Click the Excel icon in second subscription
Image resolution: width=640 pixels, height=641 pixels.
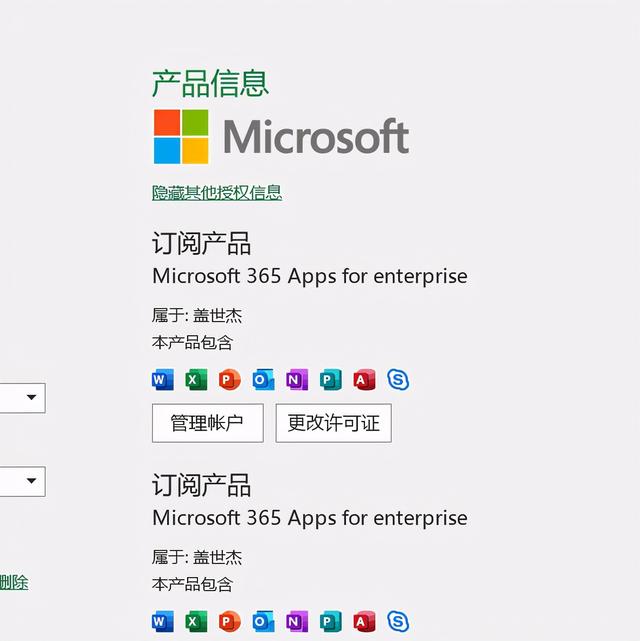click(x=196, y=622)
